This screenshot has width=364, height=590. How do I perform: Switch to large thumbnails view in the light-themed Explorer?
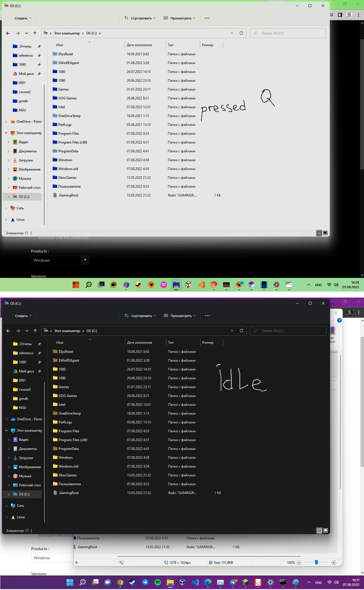(325, 233)
